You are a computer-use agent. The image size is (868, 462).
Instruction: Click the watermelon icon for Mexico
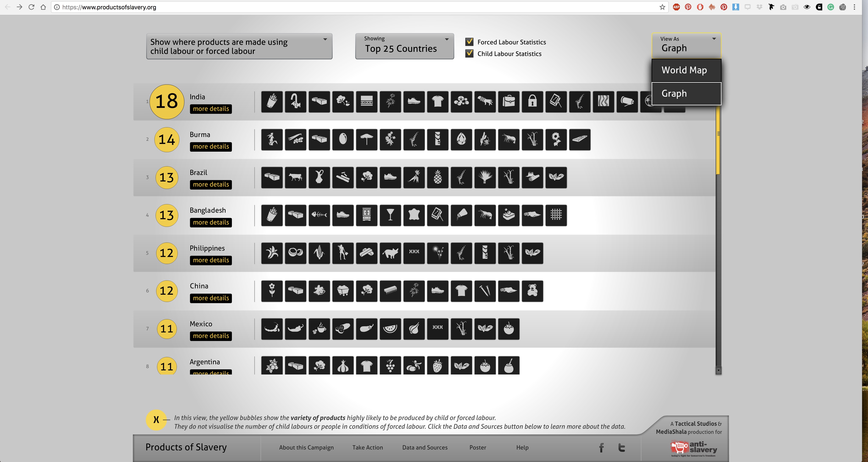(390, 329)
